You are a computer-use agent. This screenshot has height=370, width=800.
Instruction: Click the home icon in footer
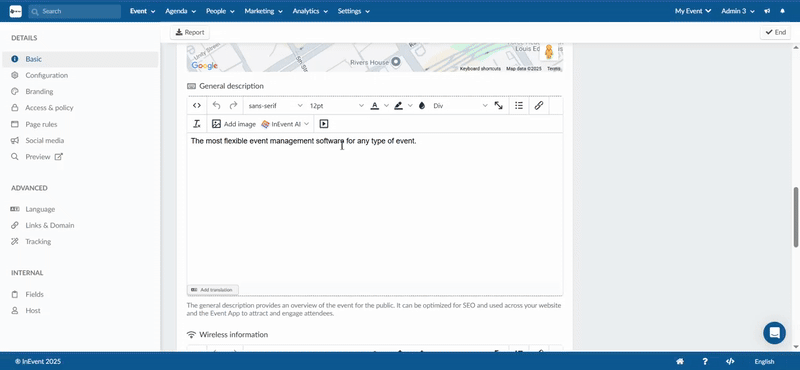(x=680, y=361)
